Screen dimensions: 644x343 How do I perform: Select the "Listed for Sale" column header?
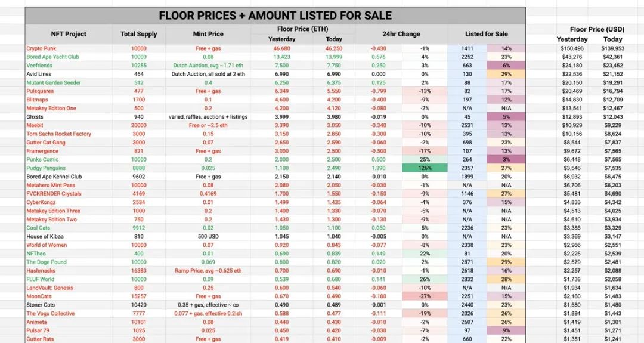(x=487, y=35)
